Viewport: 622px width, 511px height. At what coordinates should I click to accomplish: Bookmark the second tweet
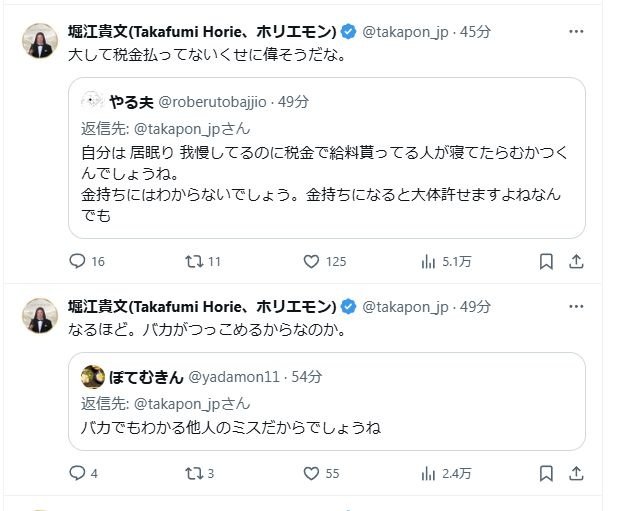[546, 473]
